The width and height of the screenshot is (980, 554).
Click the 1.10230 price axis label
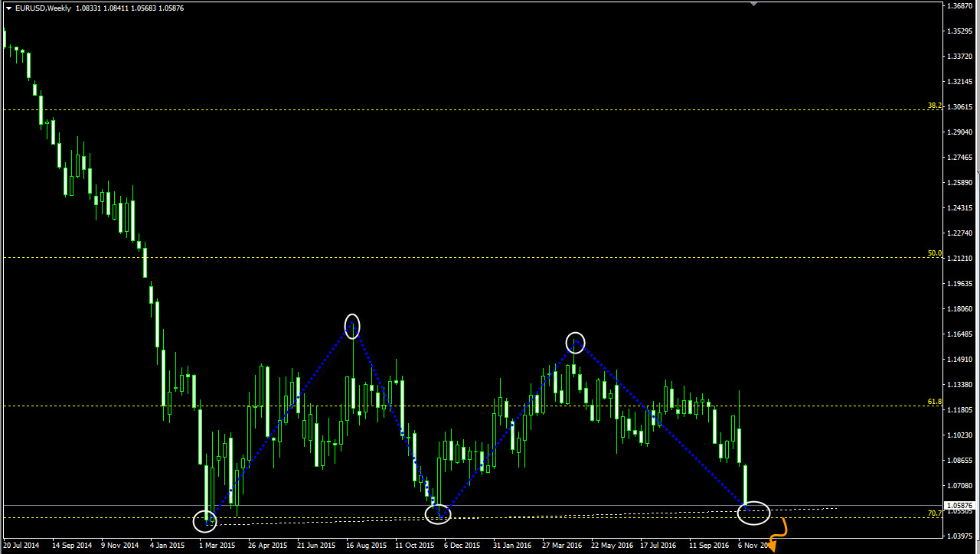(x=960, y=435)
